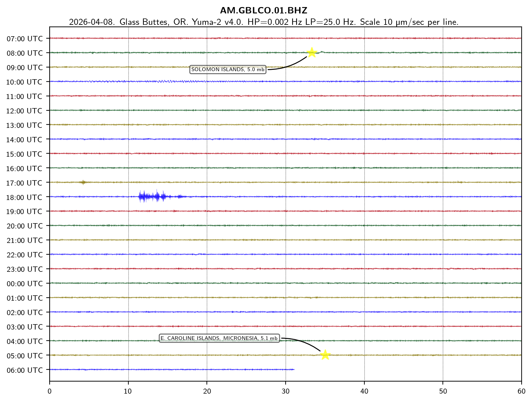Image resolution: width=532 pixels, height=402 pixels.
Task: Click the 60 tick on the x-axis
Action: (521, 391)
